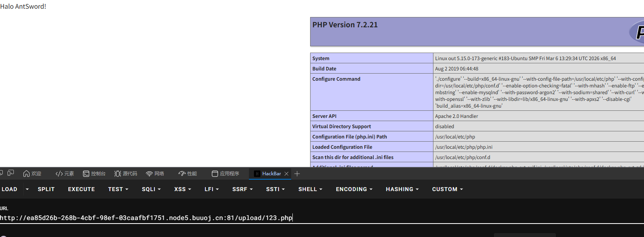Click the HackBar LOAD button
The height and width of the screenshot is (237, 644).
(x=9, y=189)
